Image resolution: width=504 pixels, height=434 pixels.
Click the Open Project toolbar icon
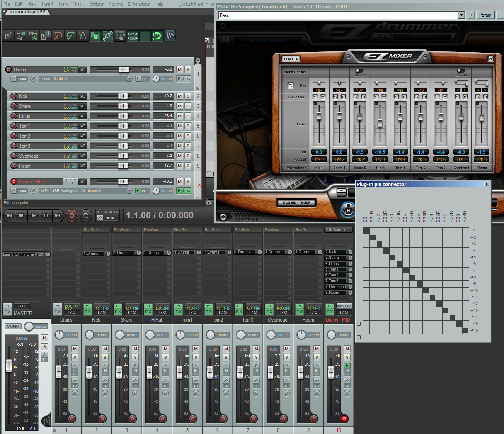[x=21, y=36]
